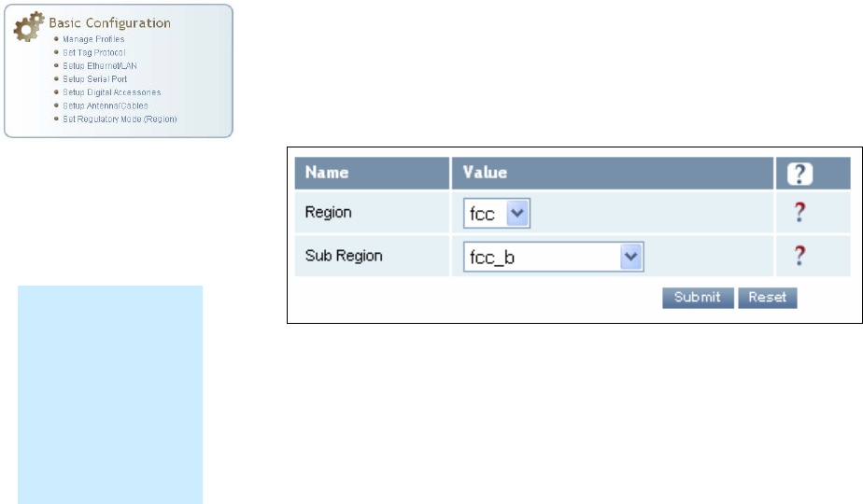Screen dimensions: 863x504
Task: Click red question mark beside Sub Region
Action: coord(799,256)
